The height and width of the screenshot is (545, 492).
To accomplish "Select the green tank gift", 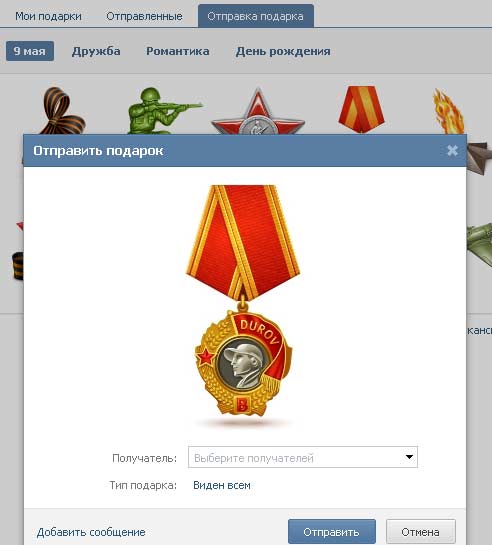I will click(x=479, y=245).
